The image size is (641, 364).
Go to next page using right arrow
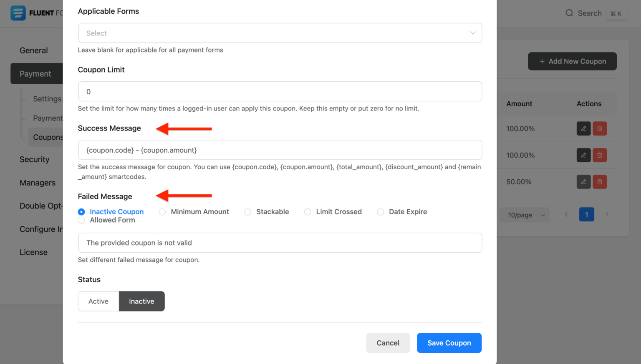click(607, 214)
